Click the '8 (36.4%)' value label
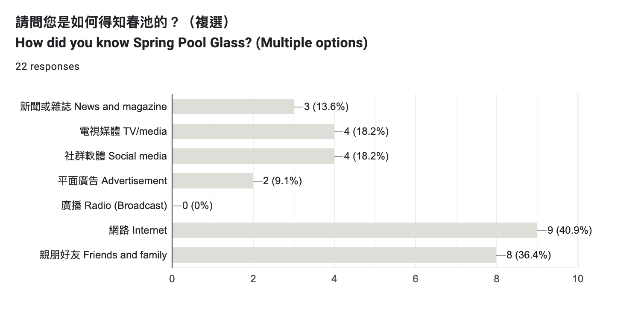 tap(529, 255)
